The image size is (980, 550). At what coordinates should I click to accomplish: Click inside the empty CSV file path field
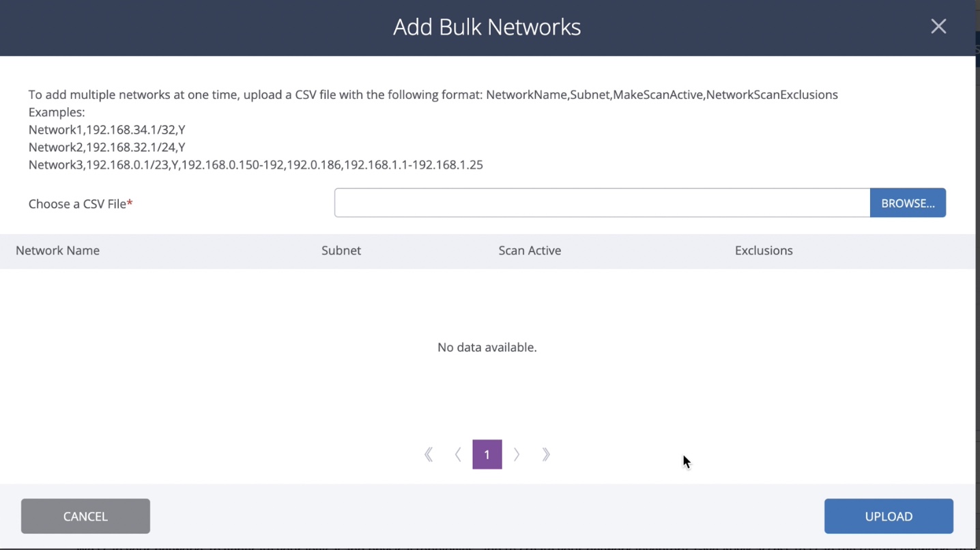pyautogui.click(x=601, y=203)
